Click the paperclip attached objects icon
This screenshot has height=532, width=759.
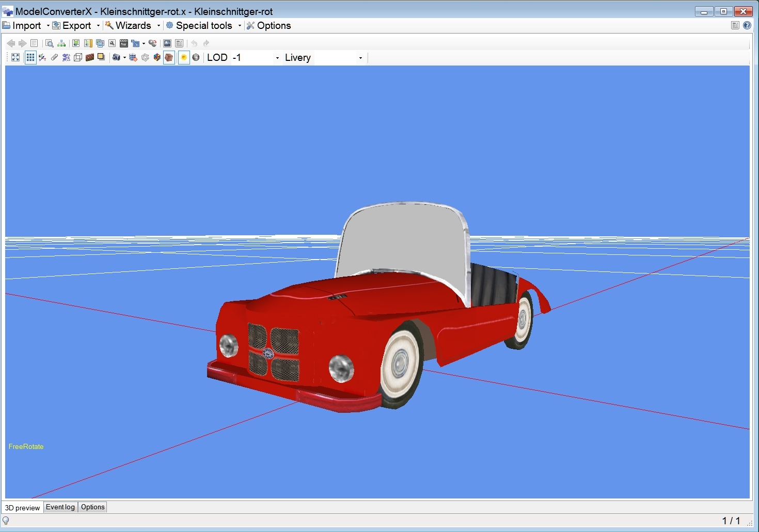(54, 58)
